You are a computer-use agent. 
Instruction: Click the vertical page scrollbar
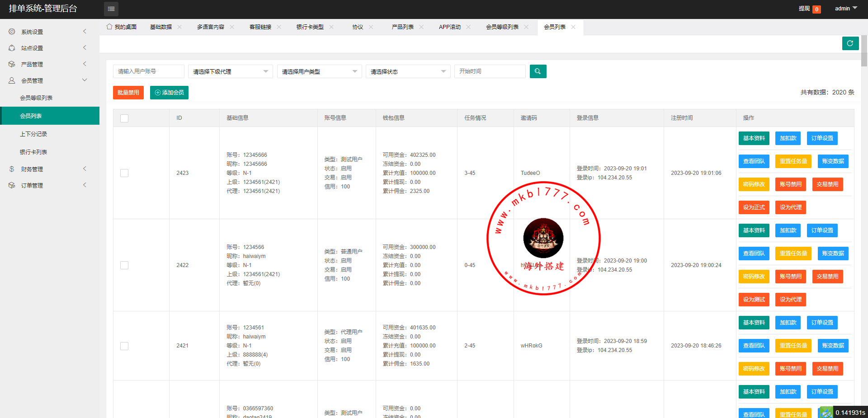[864, 51]
